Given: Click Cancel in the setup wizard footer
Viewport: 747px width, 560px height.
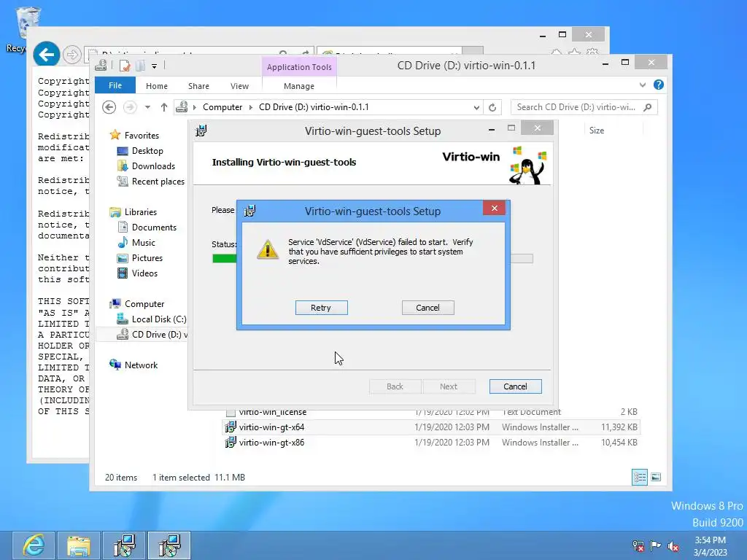Looking at the screenshot, I should (x=515, y=386).
